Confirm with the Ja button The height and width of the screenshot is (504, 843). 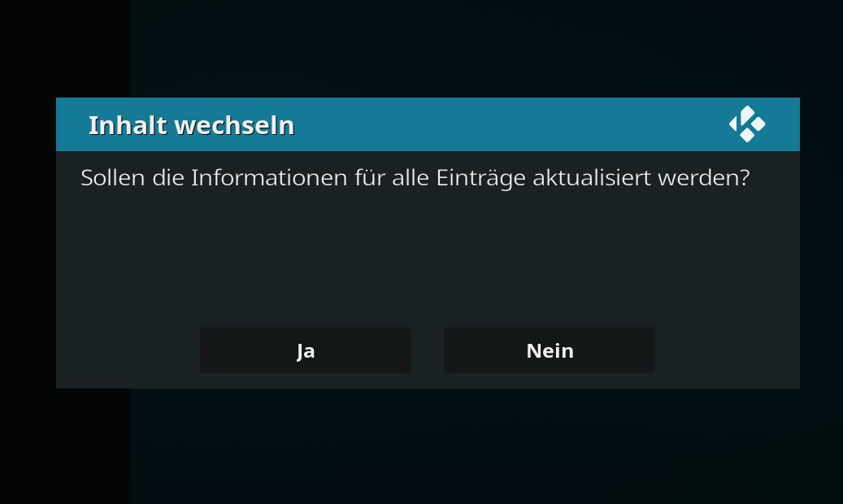pos(306,350)
